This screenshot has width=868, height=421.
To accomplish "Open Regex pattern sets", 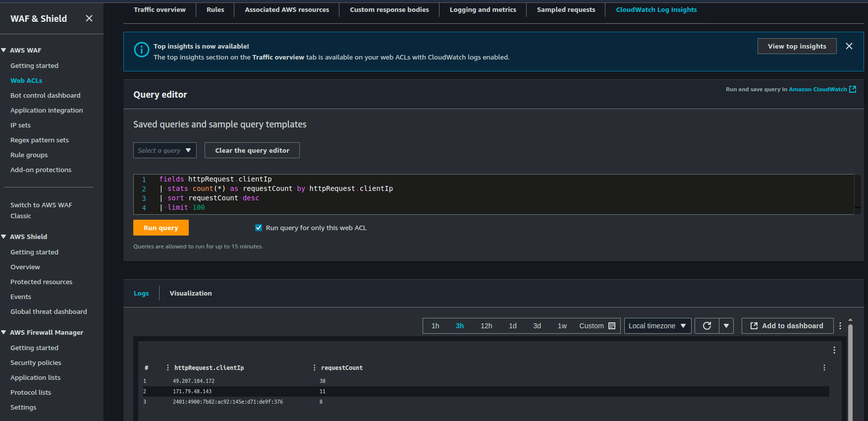I will (40, 140).
